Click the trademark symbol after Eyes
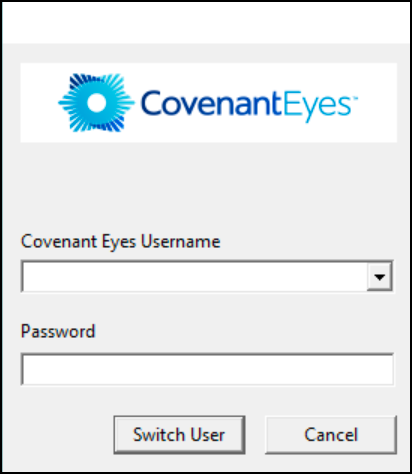 pos(355,98)
